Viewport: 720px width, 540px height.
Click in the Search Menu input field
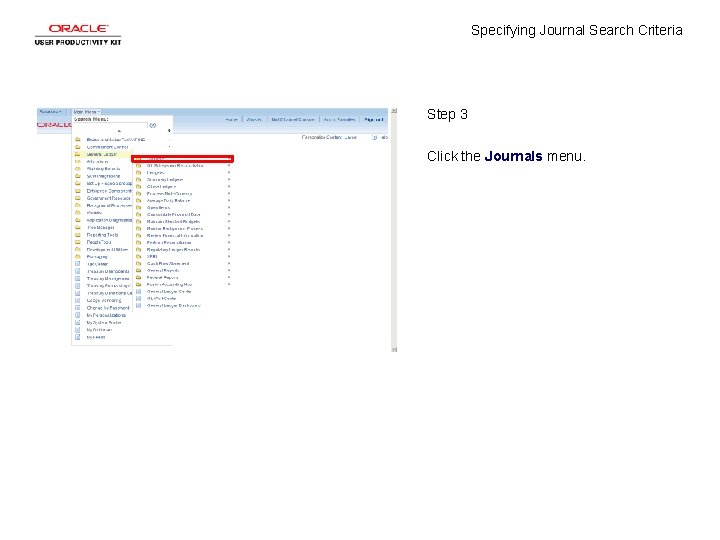coord(110,125)
